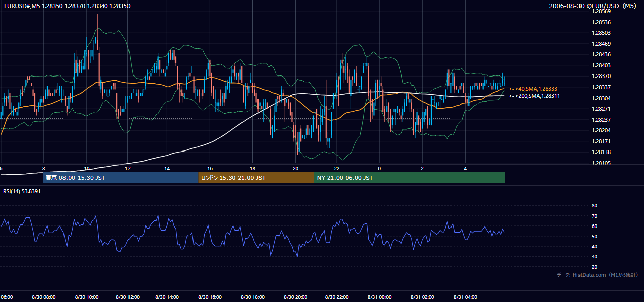Screen dimensions: 644x302
Task: Click price axis value 1.28105
Action: (x=601, y=163)
